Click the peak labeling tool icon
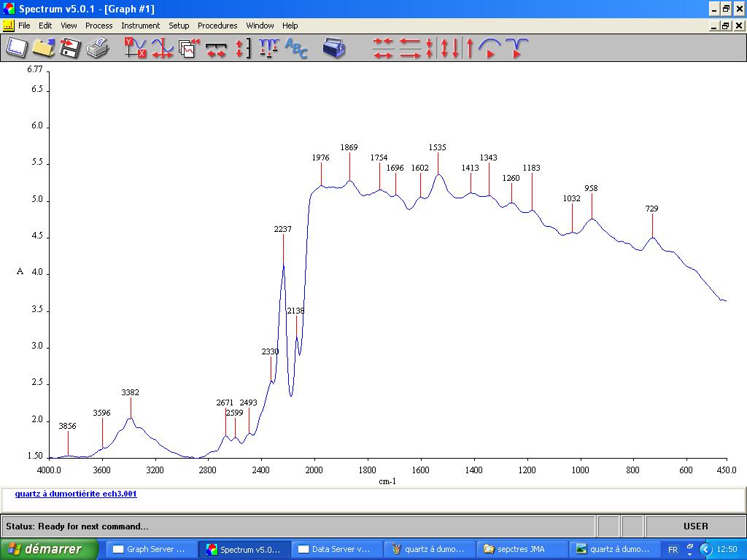Image resolution: width=747 pixels, height=560 pixels. pos(268,48)
